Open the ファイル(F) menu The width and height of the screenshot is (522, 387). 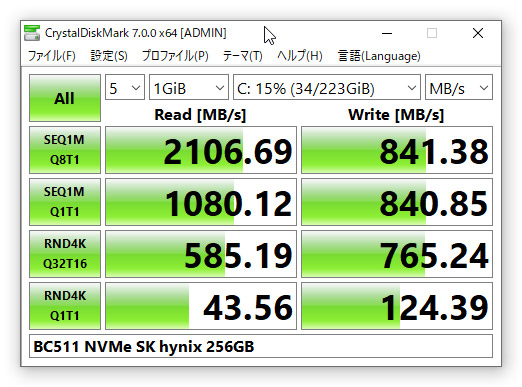click(x=52, y=56)
